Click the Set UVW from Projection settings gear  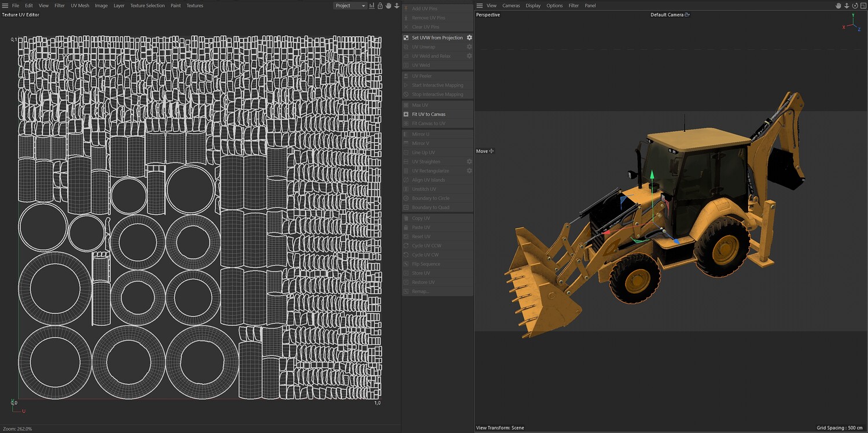tap(469, 38)
